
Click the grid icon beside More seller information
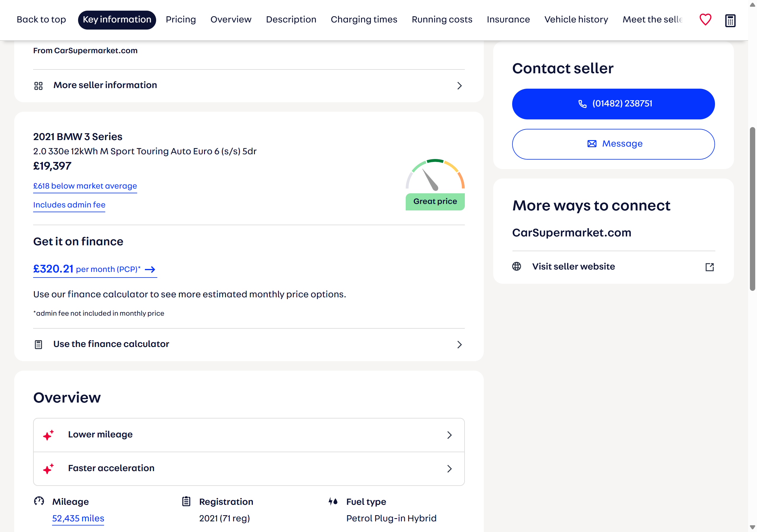(x=38, y=86)
